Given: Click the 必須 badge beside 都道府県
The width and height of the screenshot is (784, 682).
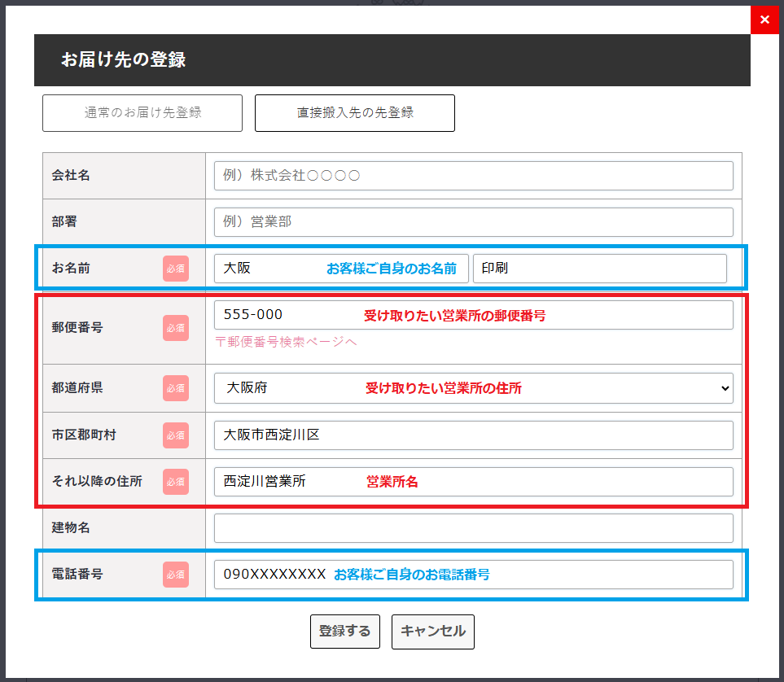Looking at the screenshot, I should tap(176, 388).
